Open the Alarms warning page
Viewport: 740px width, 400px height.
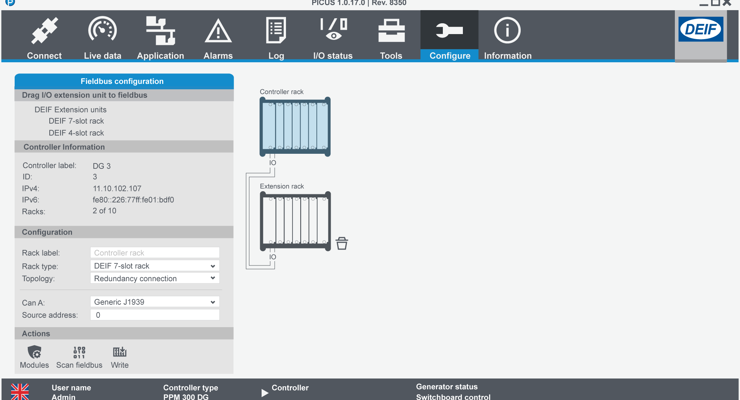218,38
